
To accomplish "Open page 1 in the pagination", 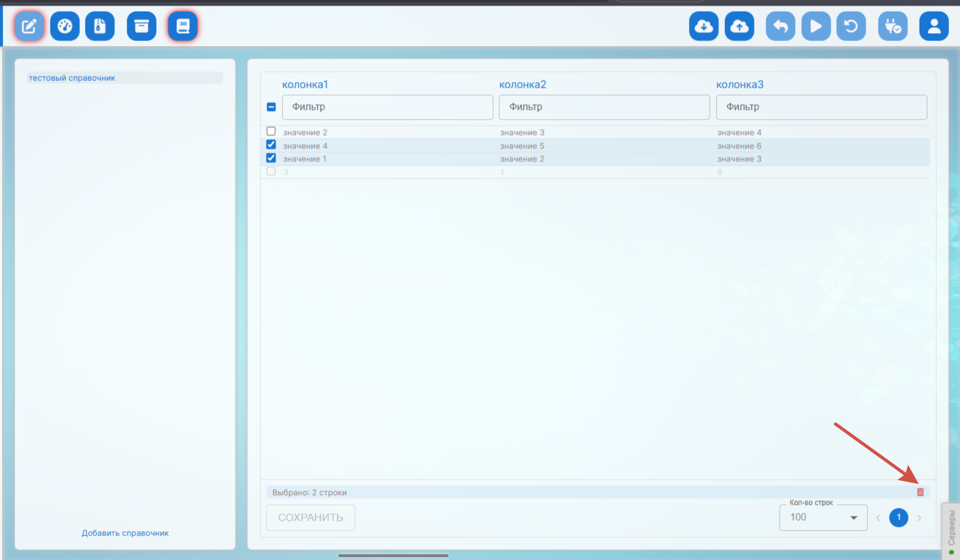I will pyautogui.click(x=899, y=517).
